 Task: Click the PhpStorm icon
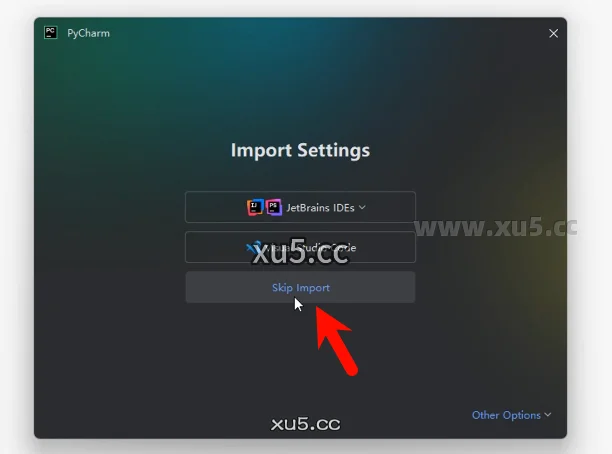coord(274,207)
